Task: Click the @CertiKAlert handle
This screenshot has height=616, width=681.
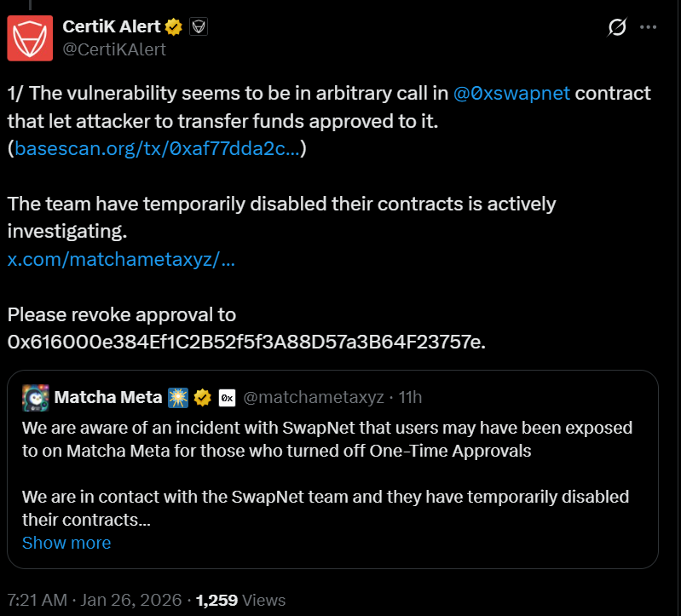Action: pos(114,49)
